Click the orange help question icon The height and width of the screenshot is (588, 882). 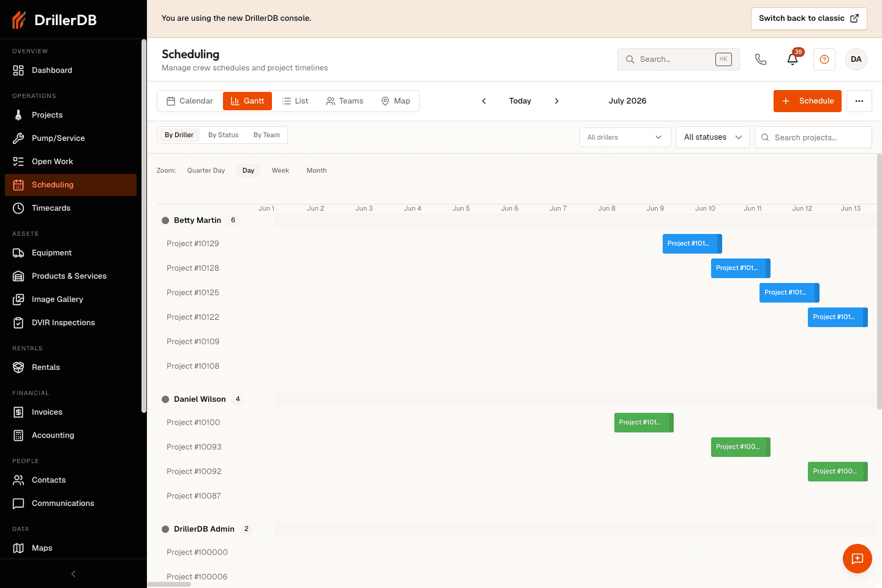824,59
